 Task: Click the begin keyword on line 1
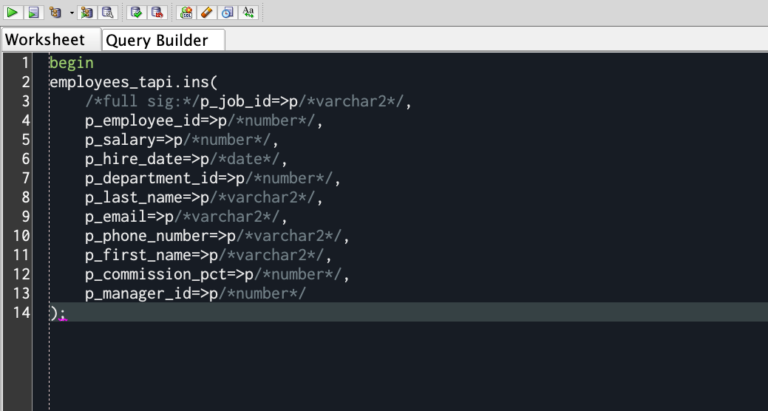(70, 62)
